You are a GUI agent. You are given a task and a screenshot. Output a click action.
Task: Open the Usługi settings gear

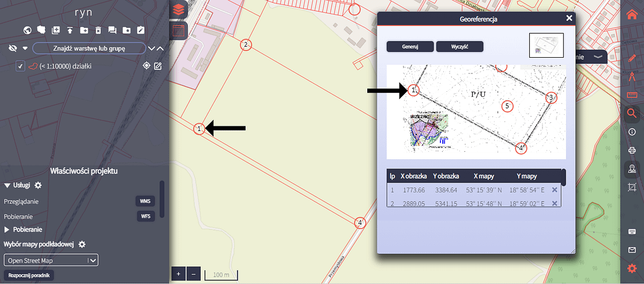[38, 185]
